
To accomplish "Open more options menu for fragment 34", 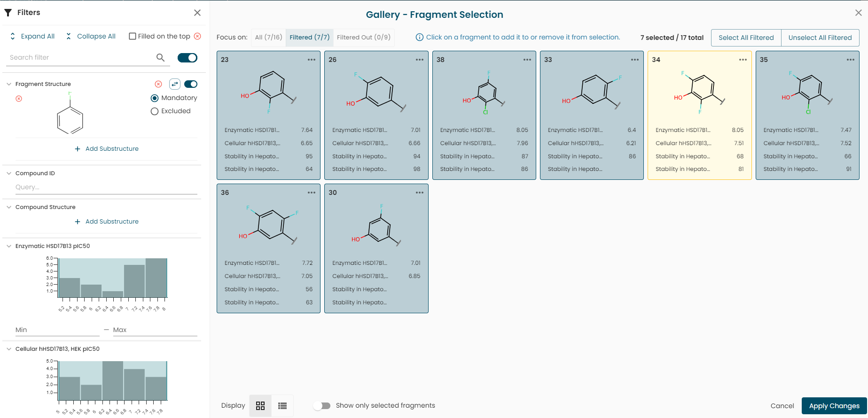I will point(743,60).
